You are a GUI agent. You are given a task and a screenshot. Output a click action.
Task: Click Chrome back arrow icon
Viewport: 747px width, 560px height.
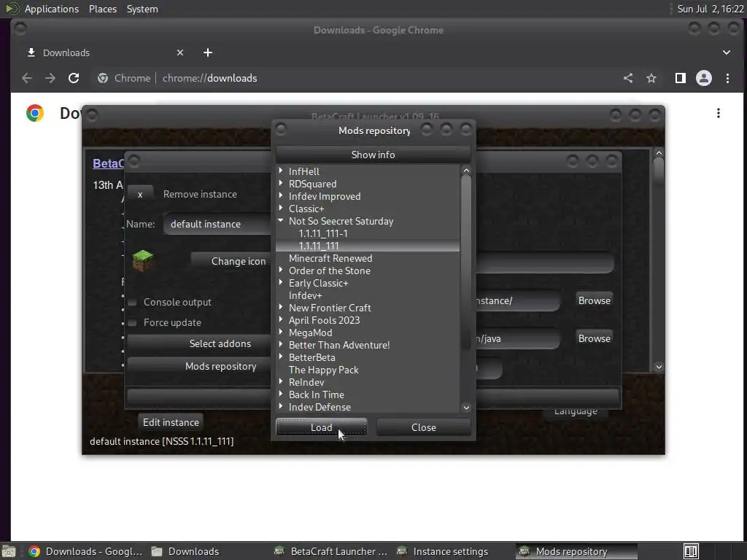(x=27, y=78)
